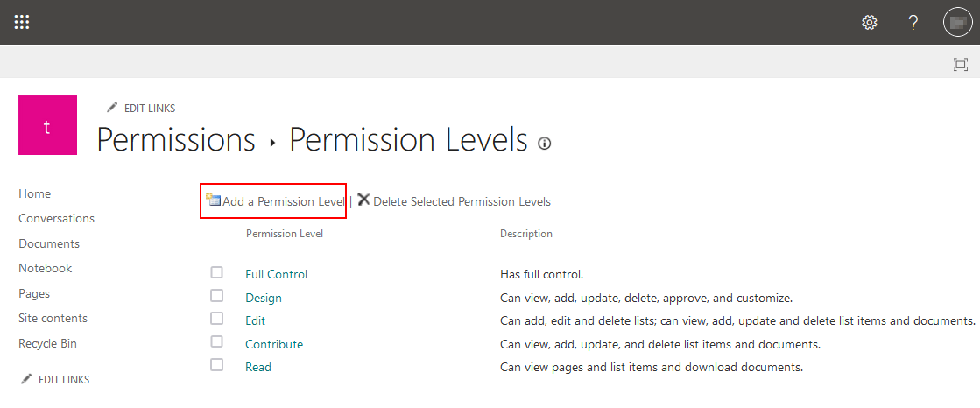Open Notebook in the sidebar
Viewport: 980px width, 408px height.
pyautogui.click(x=45, y=268)
